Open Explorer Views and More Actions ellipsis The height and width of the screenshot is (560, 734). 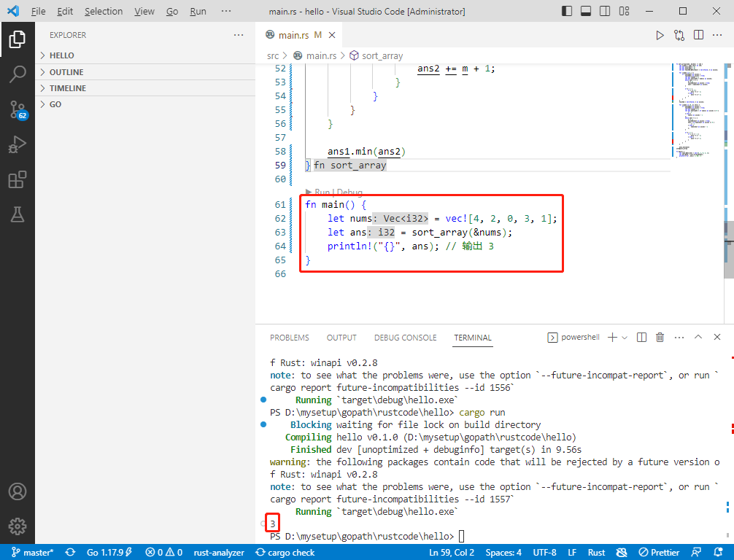(x=239, y=35)
